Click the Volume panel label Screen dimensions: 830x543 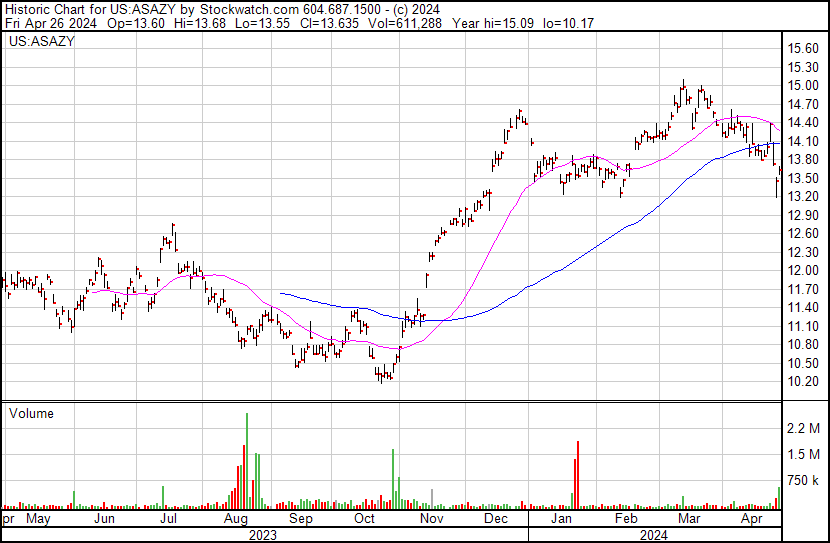[31, 413]
